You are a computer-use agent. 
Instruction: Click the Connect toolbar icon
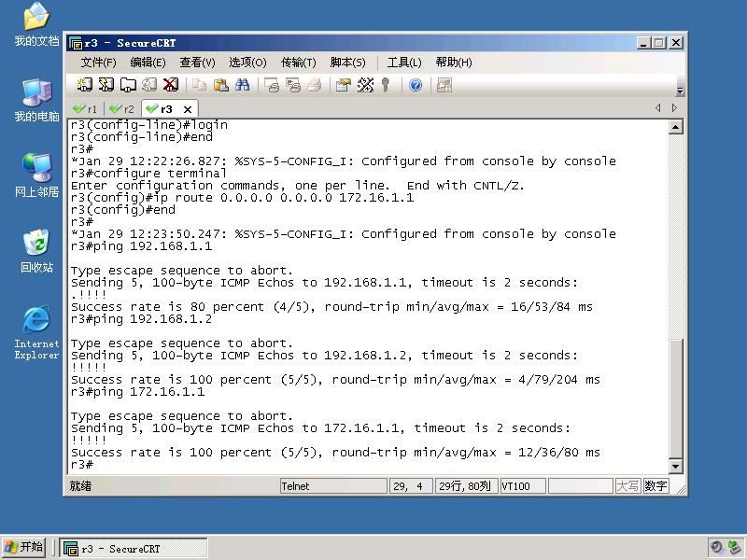(85, 85)
